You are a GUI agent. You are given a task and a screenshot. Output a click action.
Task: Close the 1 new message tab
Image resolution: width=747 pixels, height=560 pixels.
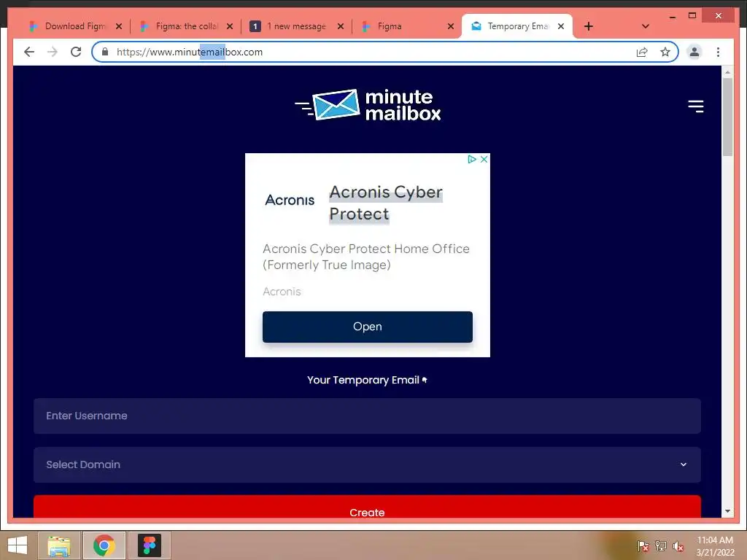point(340,26)
